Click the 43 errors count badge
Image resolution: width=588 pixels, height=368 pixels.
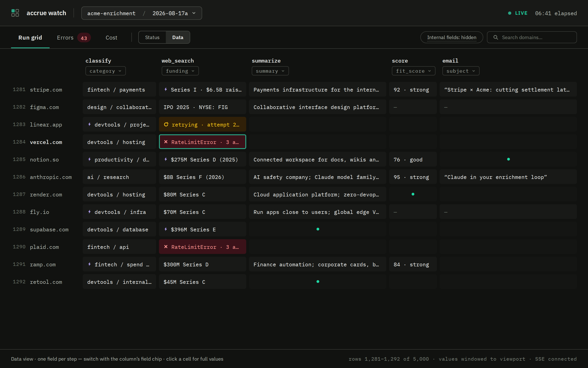84,38
